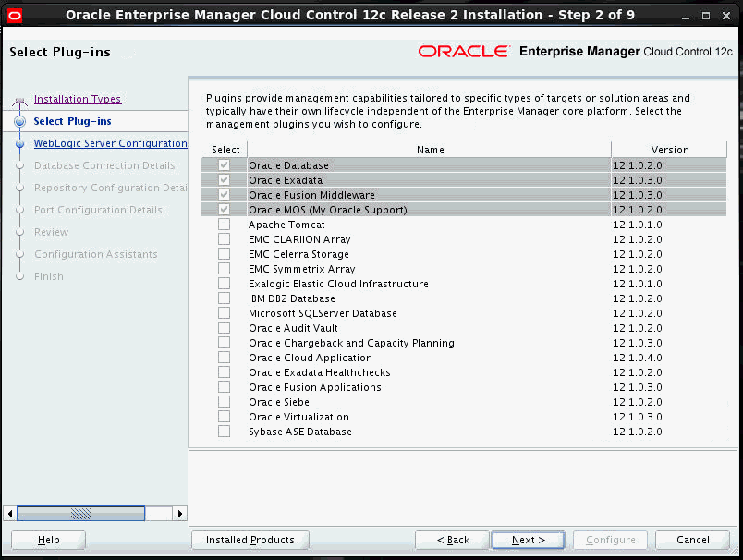Proceed with the Next button
The height and width of the screenshot is (560, 743).
(x=529, y=540)
